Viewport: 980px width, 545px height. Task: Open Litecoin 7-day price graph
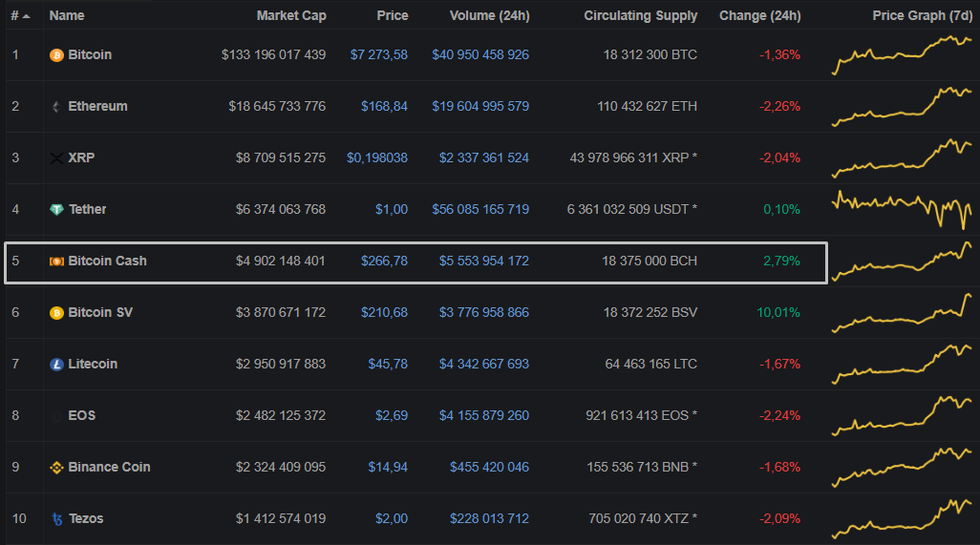[x=902, y=364]
